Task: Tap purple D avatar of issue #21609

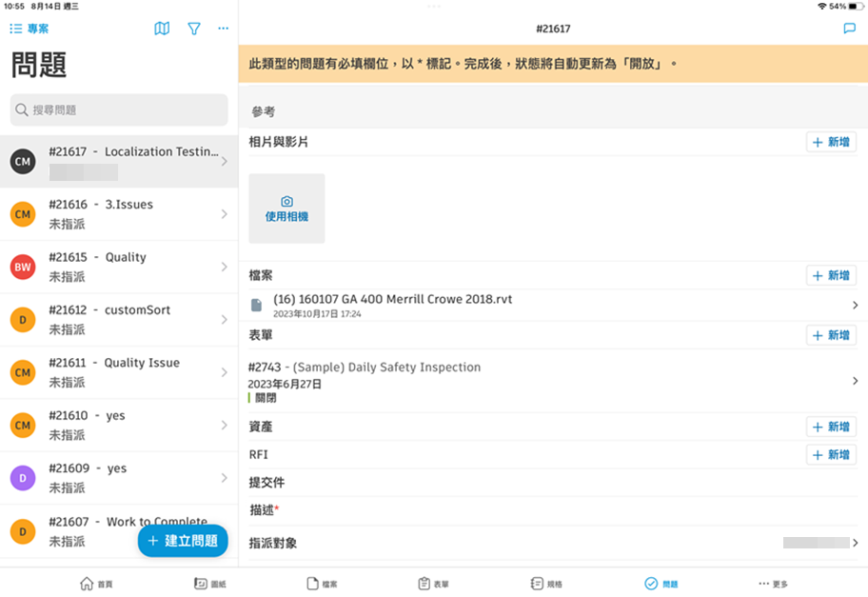Action: coord(23,478)
